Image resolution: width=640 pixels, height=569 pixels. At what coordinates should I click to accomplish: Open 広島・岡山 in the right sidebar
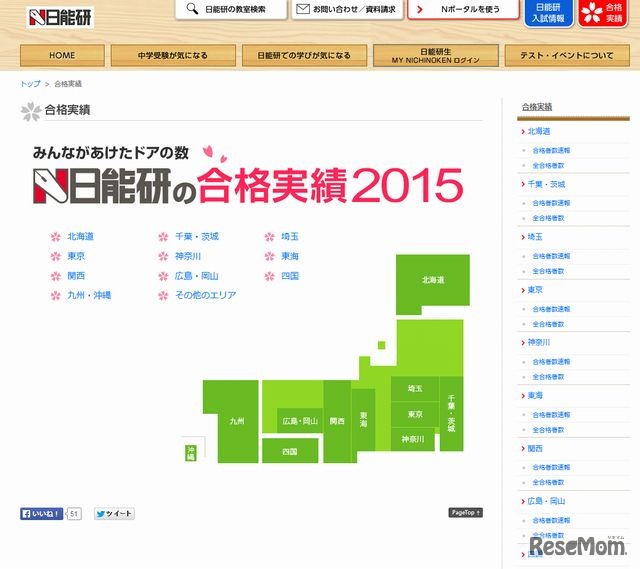point(546,501)
